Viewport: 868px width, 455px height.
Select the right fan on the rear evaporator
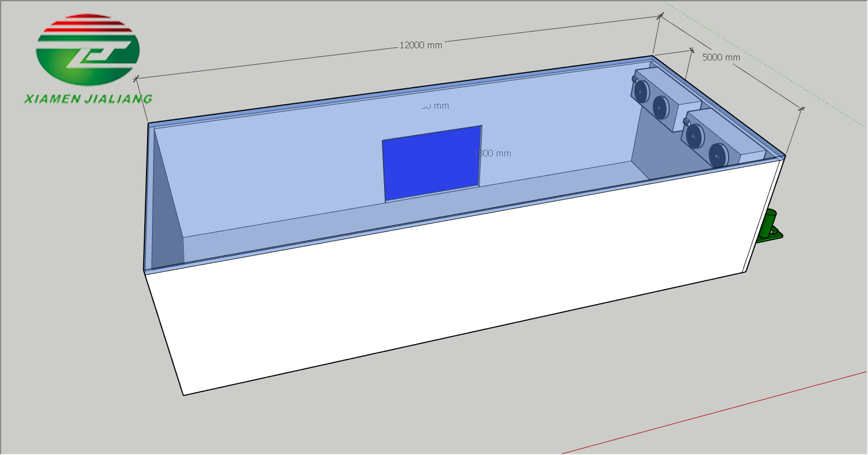click(x=660, y=107)
